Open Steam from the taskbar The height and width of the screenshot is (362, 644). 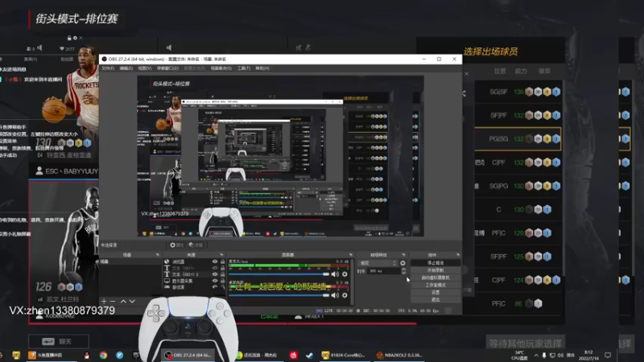tap(309, 355)
